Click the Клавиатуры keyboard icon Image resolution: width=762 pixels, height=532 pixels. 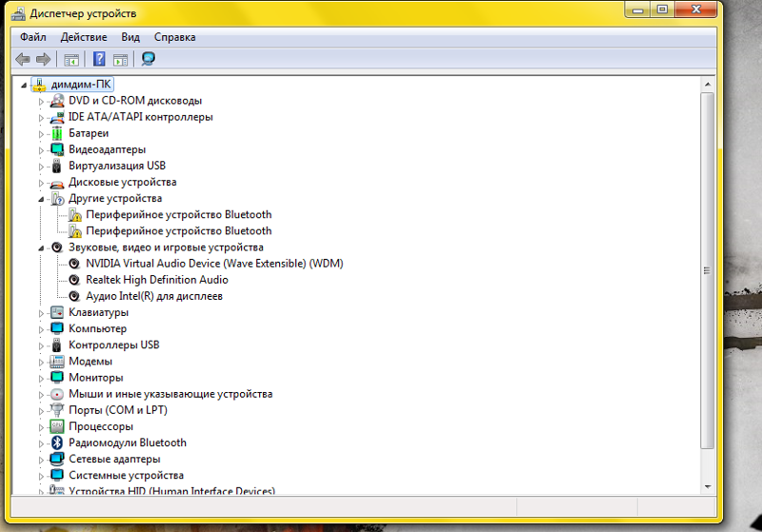pos(57,312)
